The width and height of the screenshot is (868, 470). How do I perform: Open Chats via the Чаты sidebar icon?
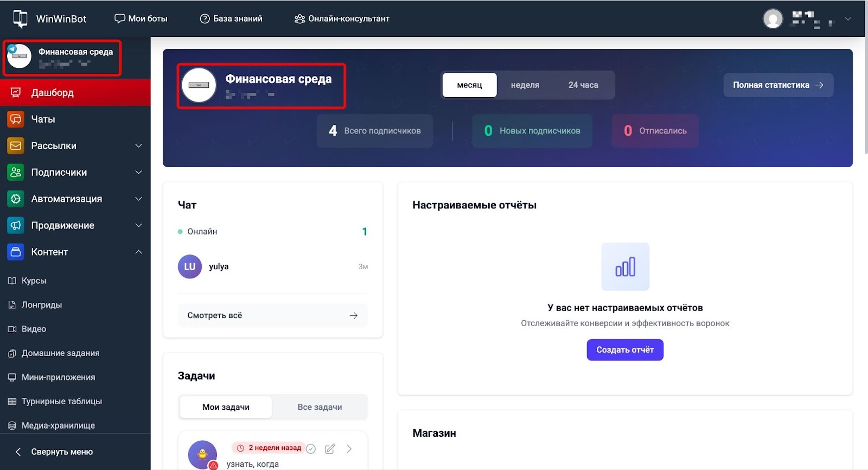point(16,119)
